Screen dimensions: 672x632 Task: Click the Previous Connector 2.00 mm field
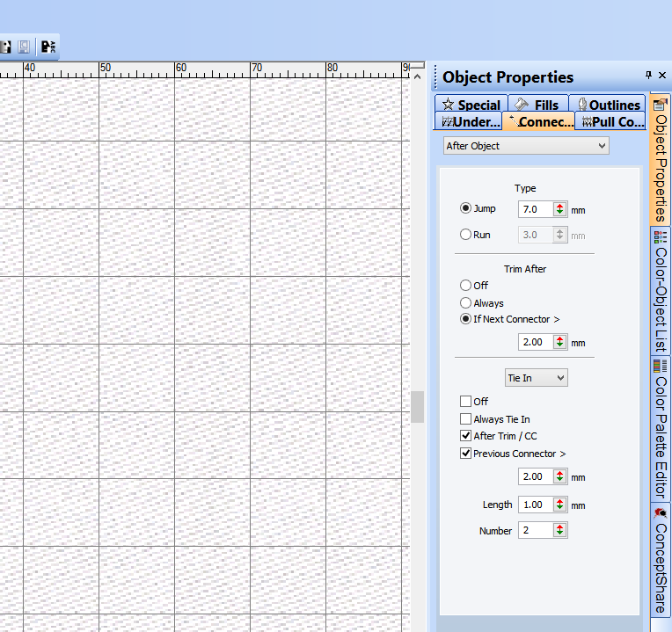pos(536,476)
